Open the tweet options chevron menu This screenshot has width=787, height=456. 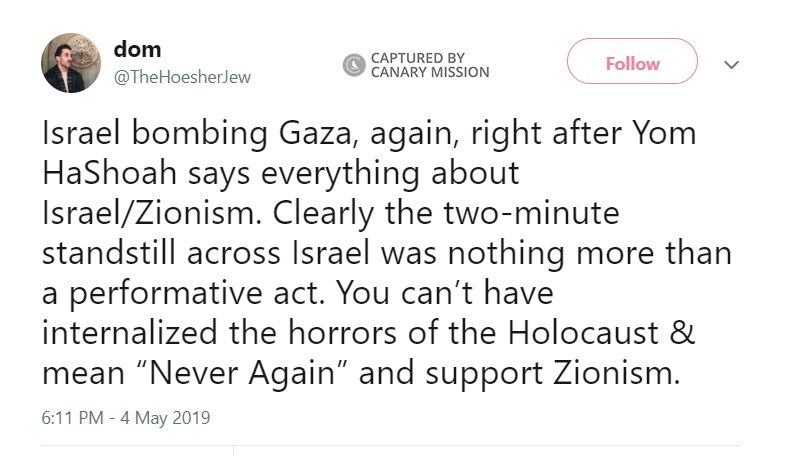[x=731, y=64]
